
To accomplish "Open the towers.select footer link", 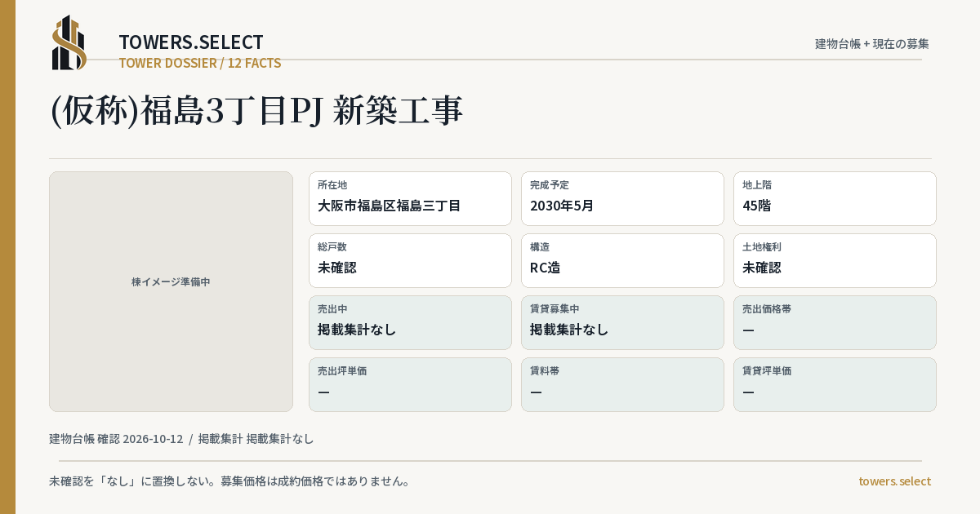I will (x=894, y=481).
